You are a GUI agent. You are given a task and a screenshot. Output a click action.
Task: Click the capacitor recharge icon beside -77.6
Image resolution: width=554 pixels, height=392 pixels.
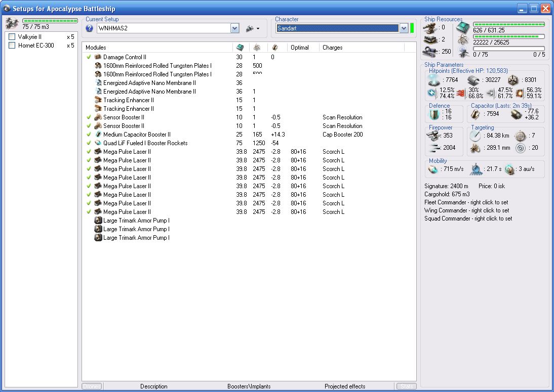tap(516, 114)
